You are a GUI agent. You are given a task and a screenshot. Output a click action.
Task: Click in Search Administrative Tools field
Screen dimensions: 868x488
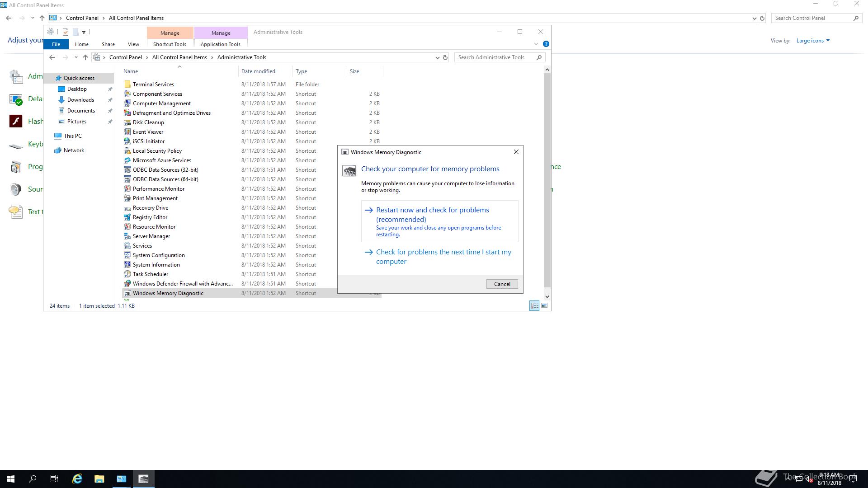click(500, 57)
